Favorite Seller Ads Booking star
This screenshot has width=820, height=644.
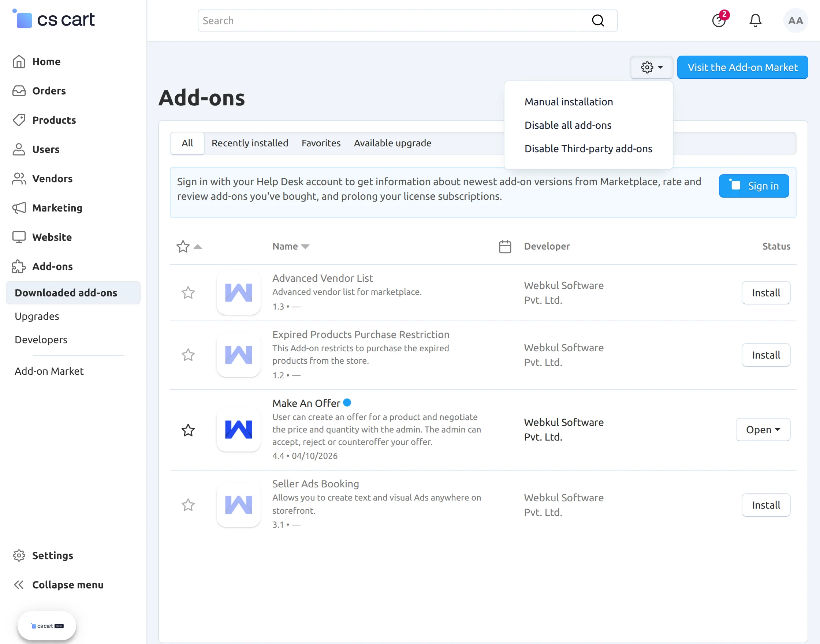188,505
